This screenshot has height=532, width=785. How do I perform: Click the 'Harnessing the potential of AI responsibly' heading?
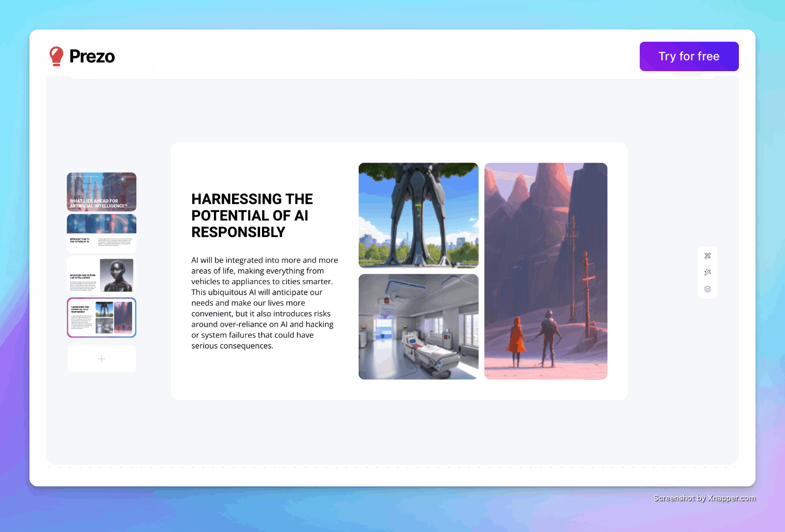(252, 215)
